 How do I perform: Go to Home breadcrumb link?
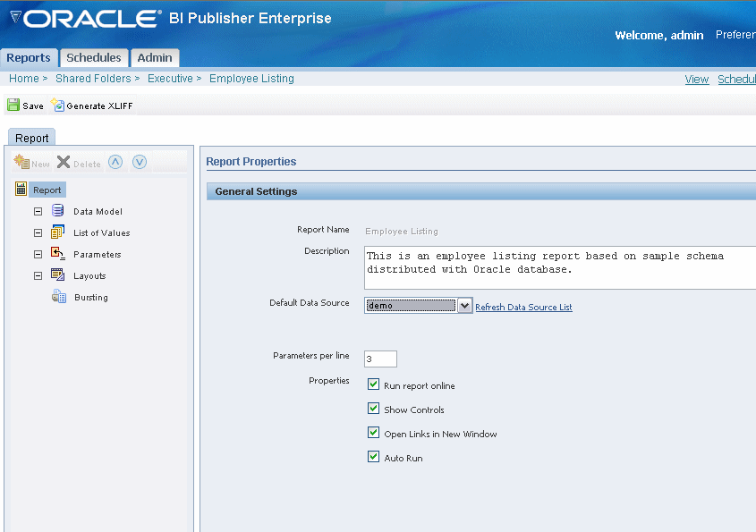23,79
